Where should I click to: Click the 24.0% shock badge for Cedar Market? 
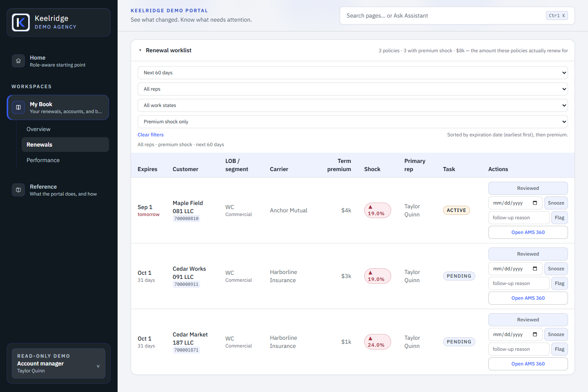coord(378,342)
